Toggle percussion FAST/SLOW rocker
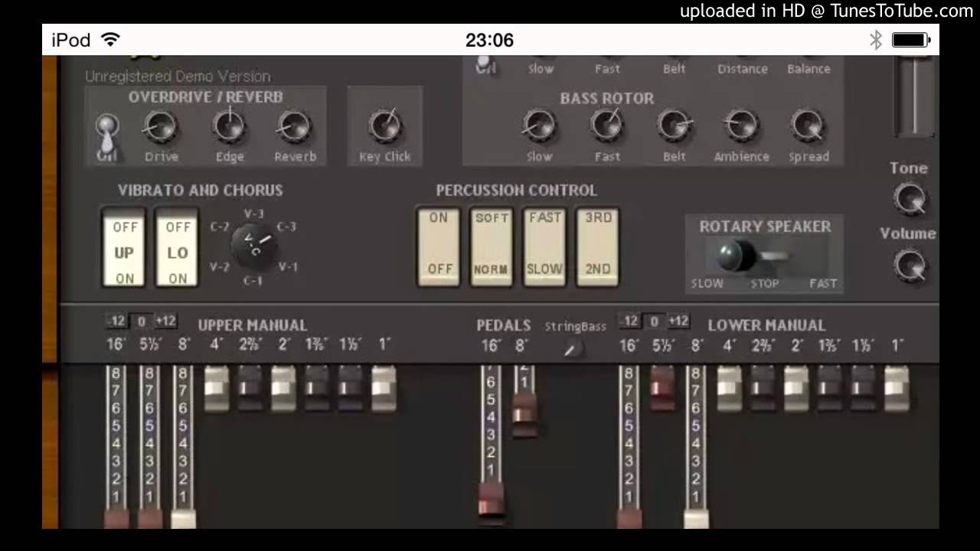 pyautogui.click(x=544, y=246)
